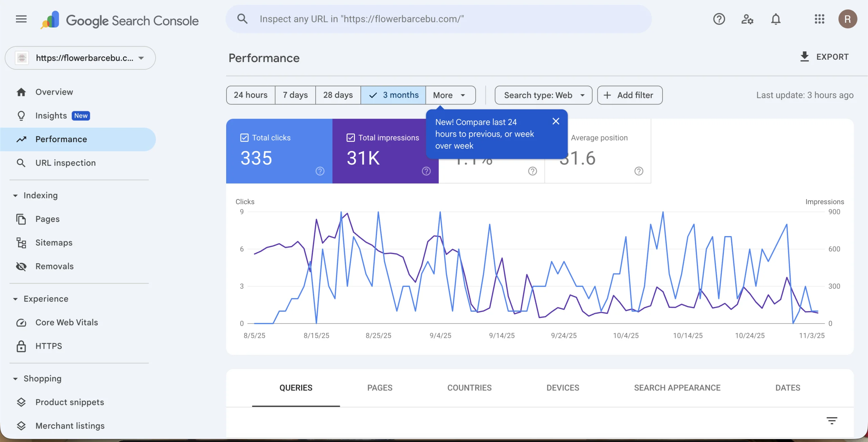The image size is (868, 442).
Task: Open the hamburger main menu
Action: [21, 19]
